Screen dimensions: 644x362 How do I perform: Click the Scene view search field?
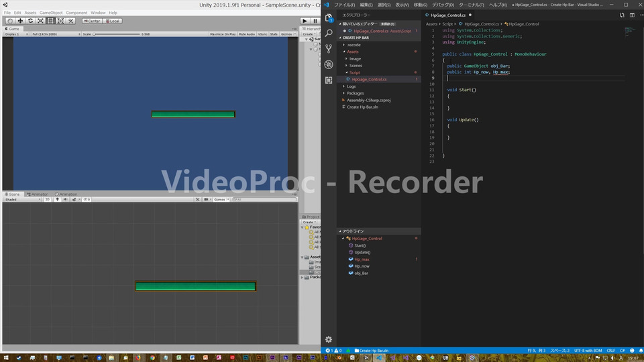(x=264, y=200)
